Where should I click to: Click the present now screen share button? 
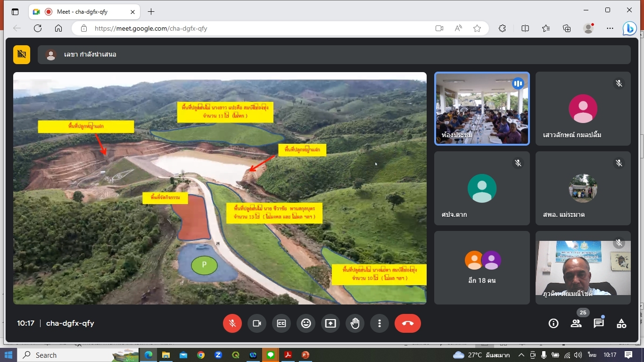point(330,323)
